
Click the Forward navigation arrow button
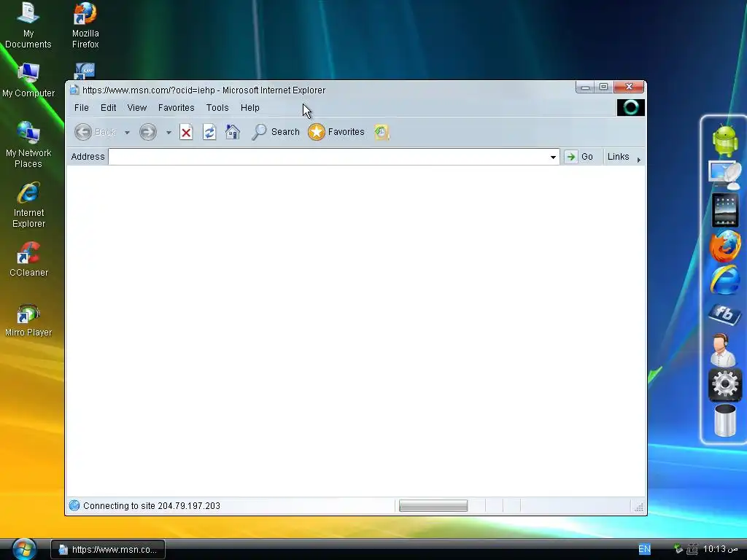pyautogui.click(x=147, y=132)
